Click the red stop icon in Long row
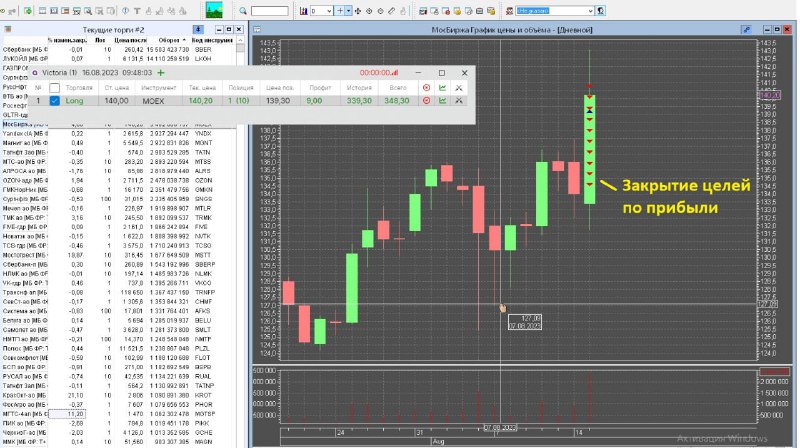The width and height of the screenshot is (800, 448). coord(426,101)
